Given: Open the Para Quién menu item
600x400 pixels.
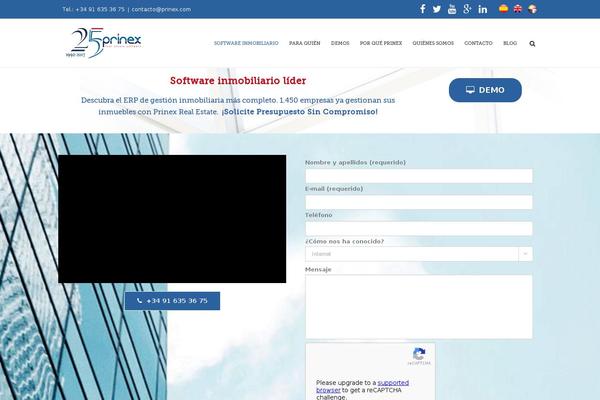Looking at the screenshot, I should click(305, 43).
